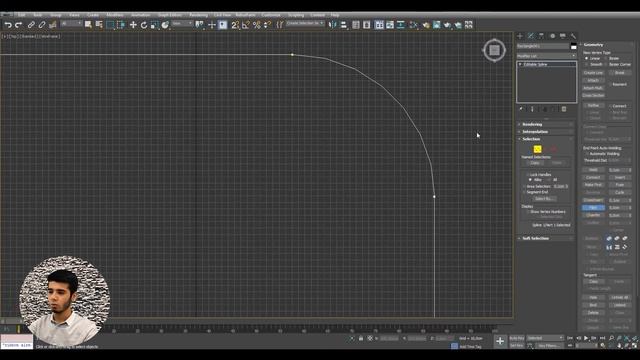Open Select by Name dialog icon
The width and height of the screenshot is (640, 360).
99,25
